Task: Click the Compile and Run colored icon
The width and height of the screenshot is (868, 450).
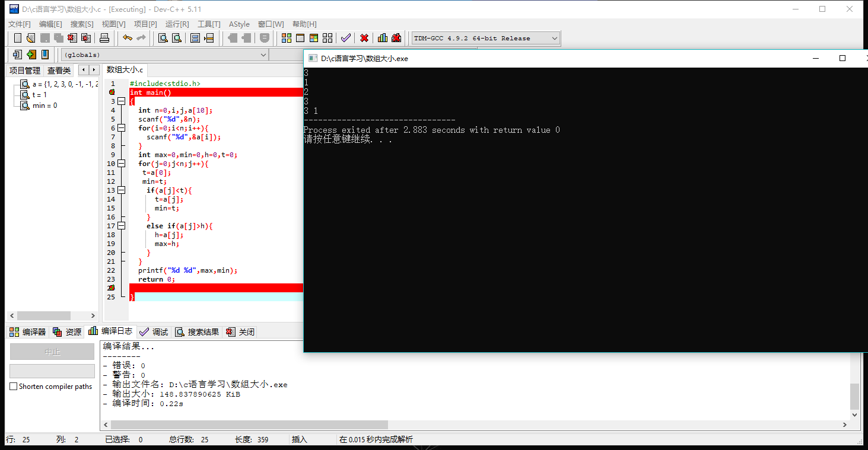Action: click(314, 38)
